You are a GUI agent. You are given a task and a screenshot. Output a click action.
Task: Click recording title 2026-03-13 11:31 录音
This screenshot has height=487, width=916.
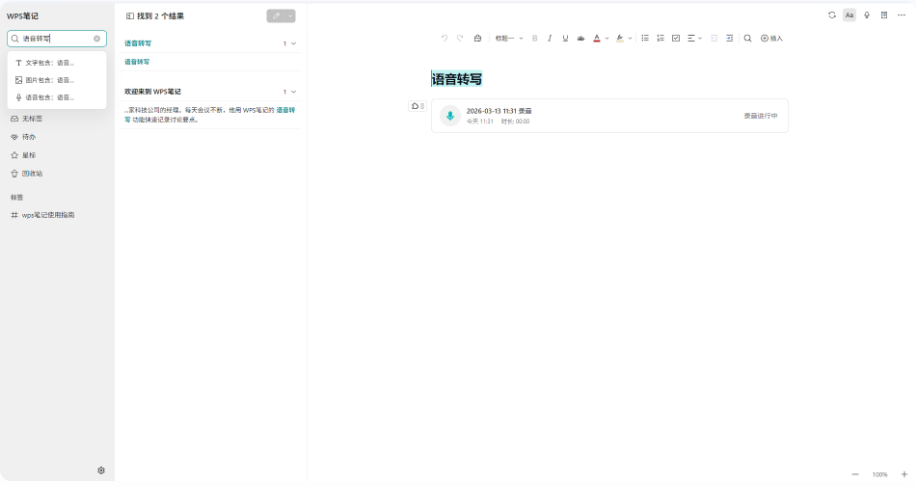point(499,111)
